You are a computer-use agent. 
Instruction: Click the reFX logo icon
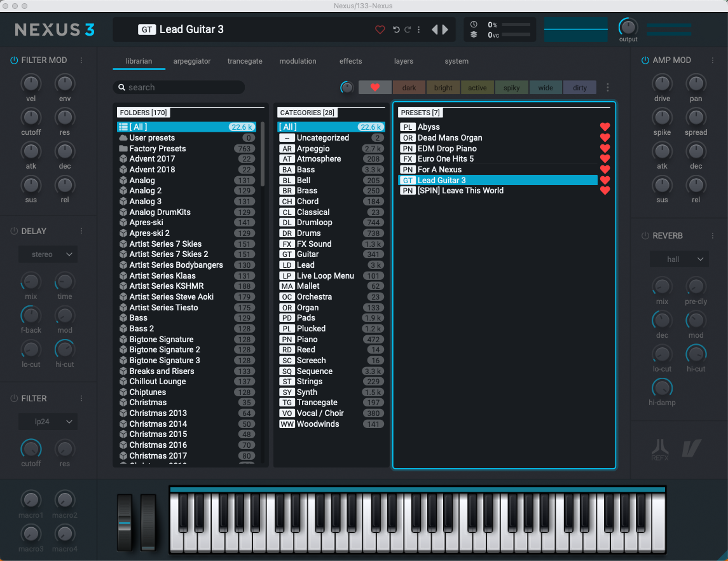pyautogui.click(x=660, y=450)
